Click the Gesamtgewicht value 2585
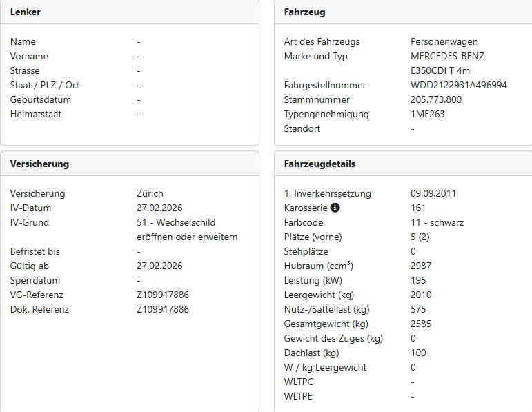532x412 pixels. pos(421,324)
